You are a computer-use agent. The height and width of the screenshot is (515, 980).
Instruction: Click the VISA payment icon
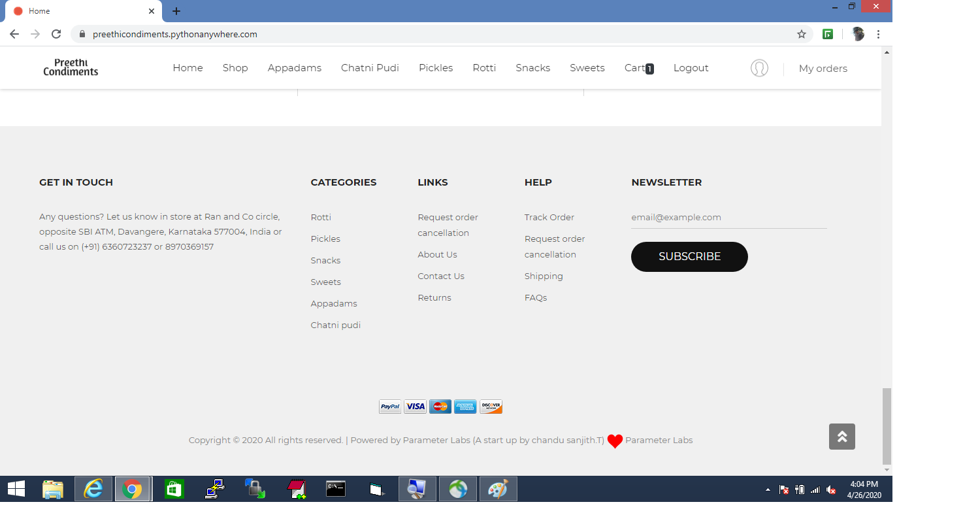415,406
